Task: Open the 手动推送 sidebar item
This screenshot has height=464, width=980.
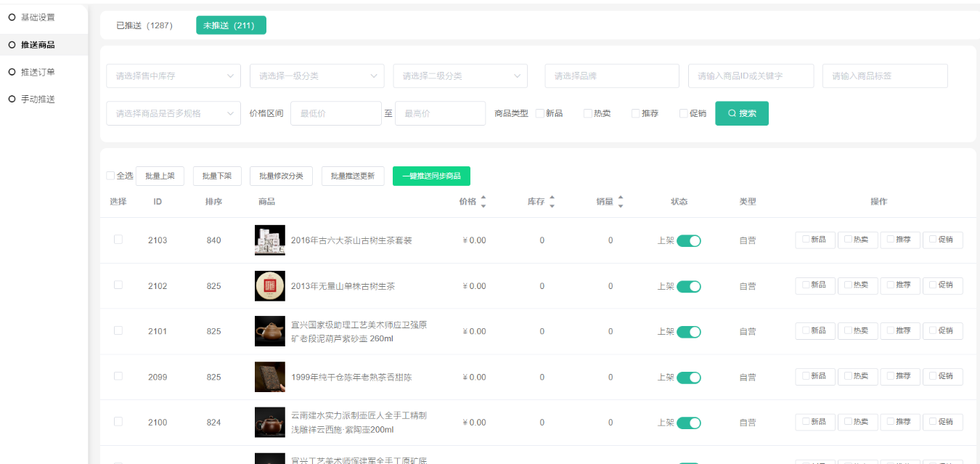Action: [x=38, y=99]
